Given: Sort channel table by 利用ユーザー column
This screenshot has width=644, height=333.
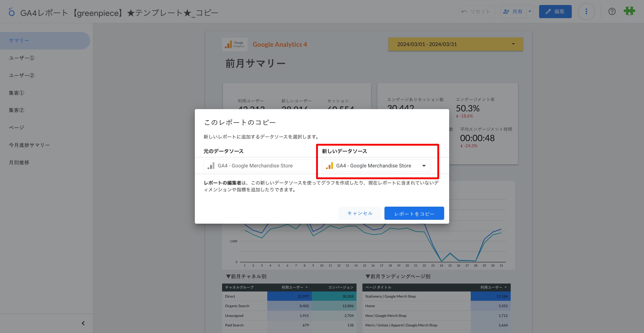Looking at the screenshot, I should (294, 287).
